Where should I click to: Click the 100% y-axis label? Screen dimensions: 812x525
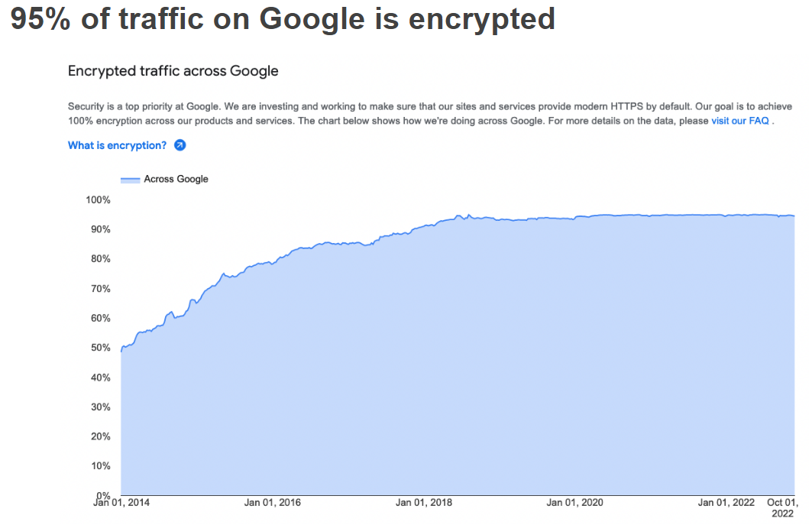pyautogui.click(x=97, y=200)
